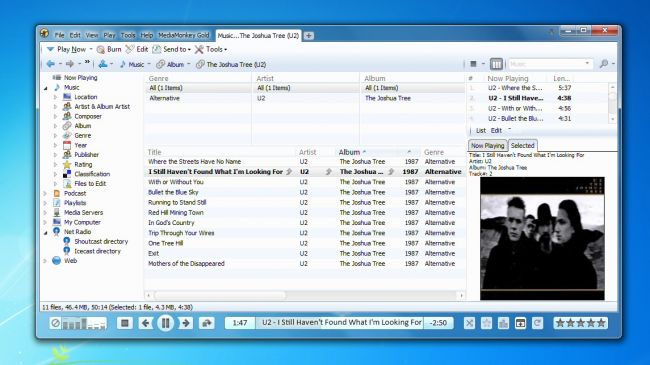
Task: Click the Files to Edit icon
Action: (67, 183)
